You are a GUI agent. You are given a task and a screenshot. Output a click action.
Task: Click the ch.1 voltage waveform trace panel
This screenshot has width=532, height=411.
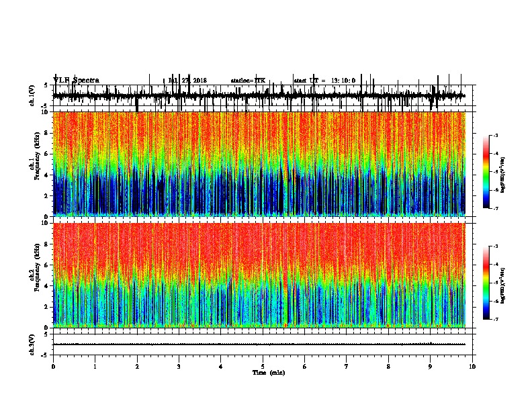(262, 95)
